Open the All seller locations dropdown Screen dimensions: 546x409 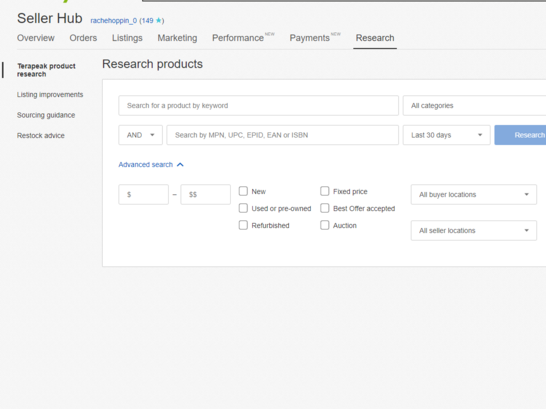point(474,230)
